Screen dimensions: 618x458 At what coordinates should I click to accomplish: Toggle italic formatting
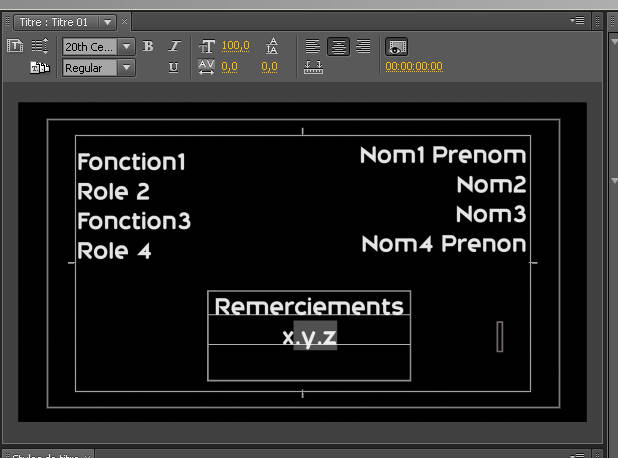(x=174, y=46)
